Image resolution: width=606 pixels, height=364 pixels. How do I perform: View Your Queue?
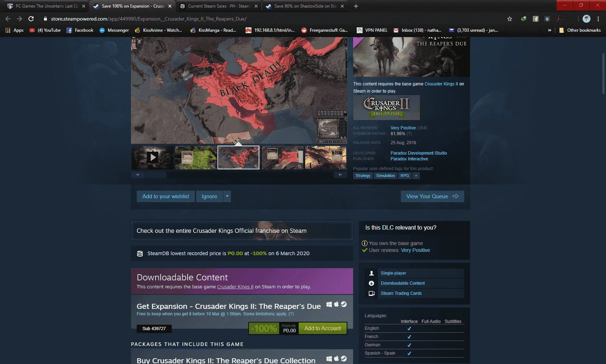coord(432,196)
